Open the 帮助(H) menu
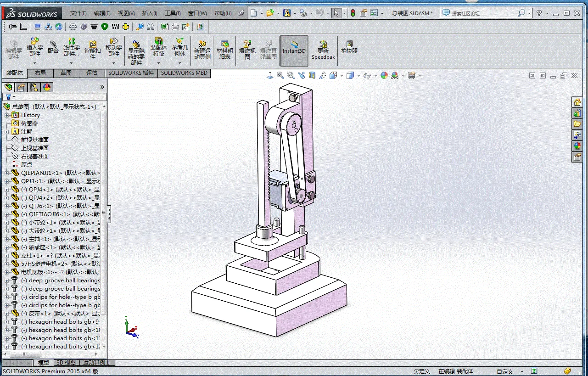Viewport: 588px width, 376px height. click(223, 13)
